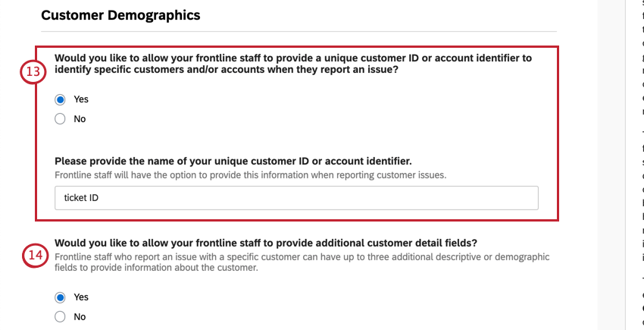Click the cropped help text panel at right
The width and height of the screenshot is (644, 330).
[x=635, y=165]
